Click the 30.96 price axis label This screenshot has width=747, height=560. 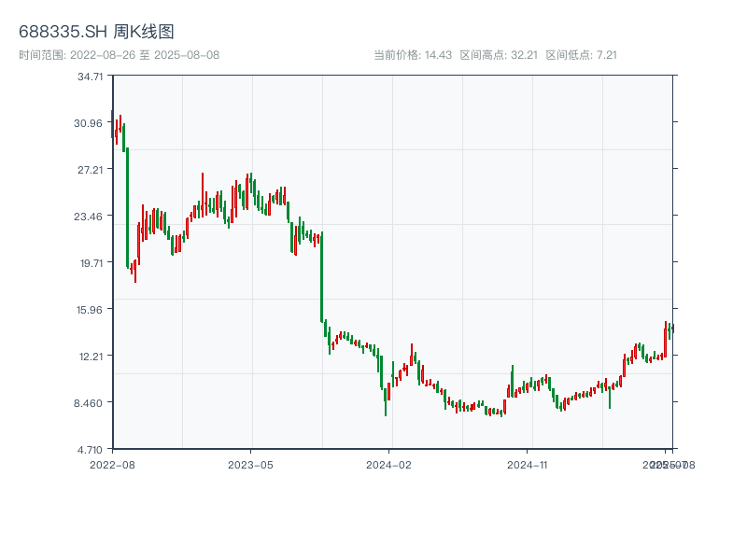click(91, 123)
